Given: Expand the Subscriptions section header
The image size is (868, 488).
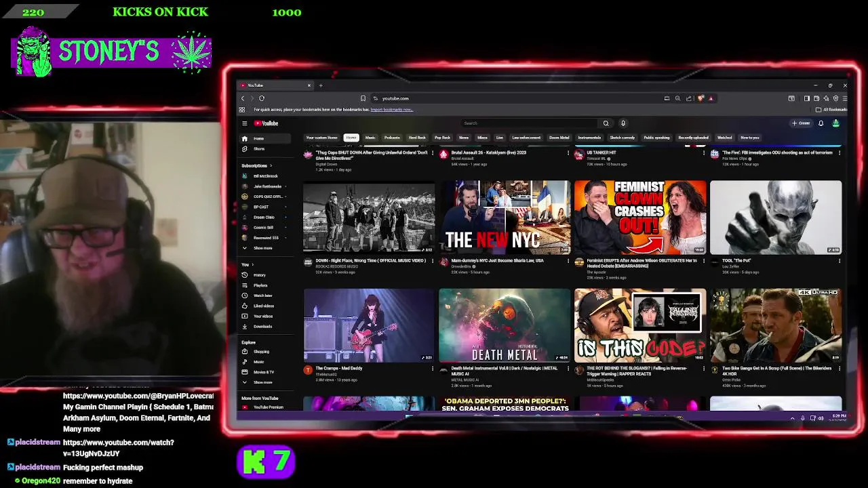Looking at the screenshot, I should pyautogui.click(x=257, y=165).
